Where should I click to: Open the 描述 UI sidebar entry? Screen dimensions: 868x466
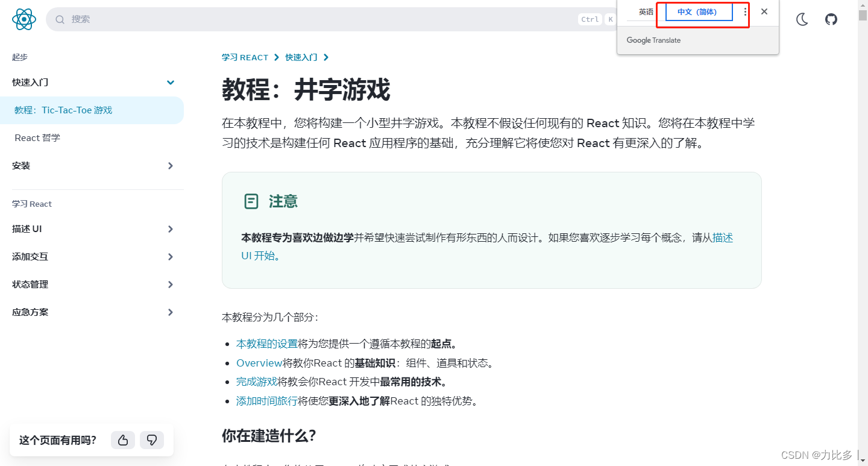(x=92, y=229)
